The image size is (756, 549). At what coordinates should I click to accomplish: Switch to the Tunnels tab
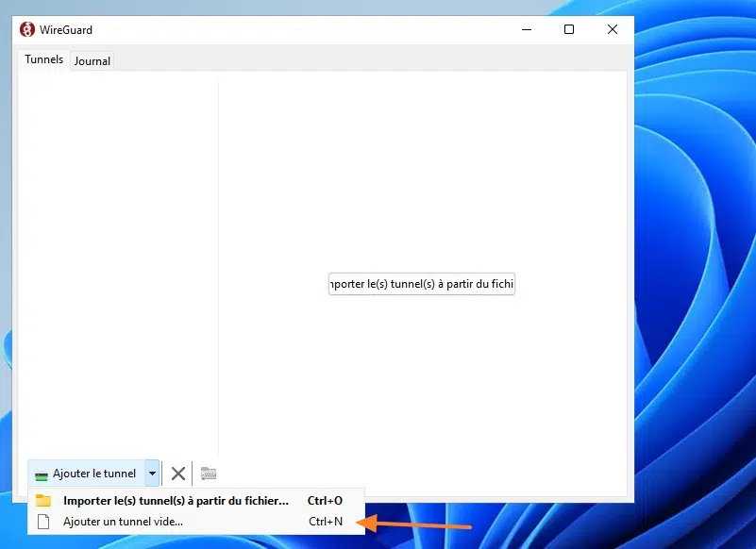click(43, 59)
